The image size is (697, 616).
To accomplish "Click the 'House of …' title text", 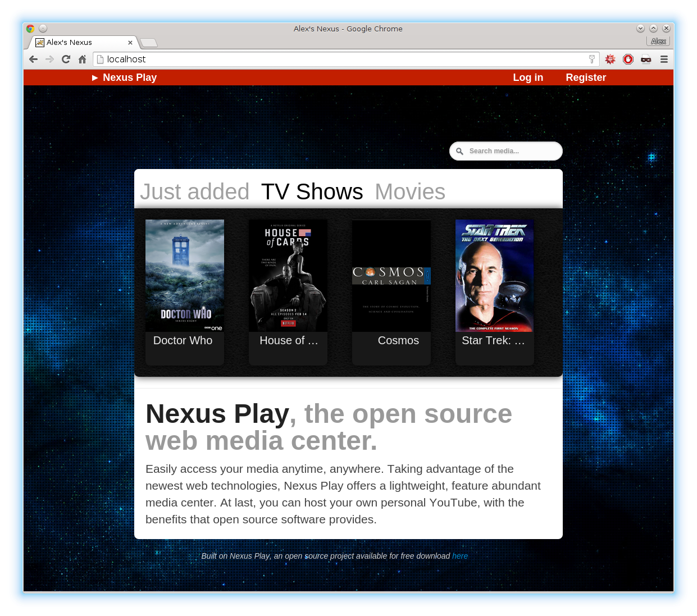I will click(x=289, y=340).
